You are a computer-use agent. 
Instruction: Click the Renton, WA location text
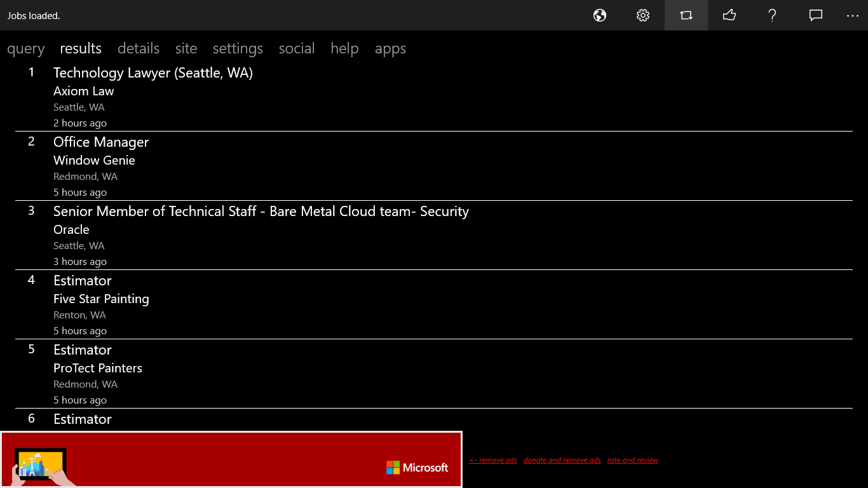79,315
